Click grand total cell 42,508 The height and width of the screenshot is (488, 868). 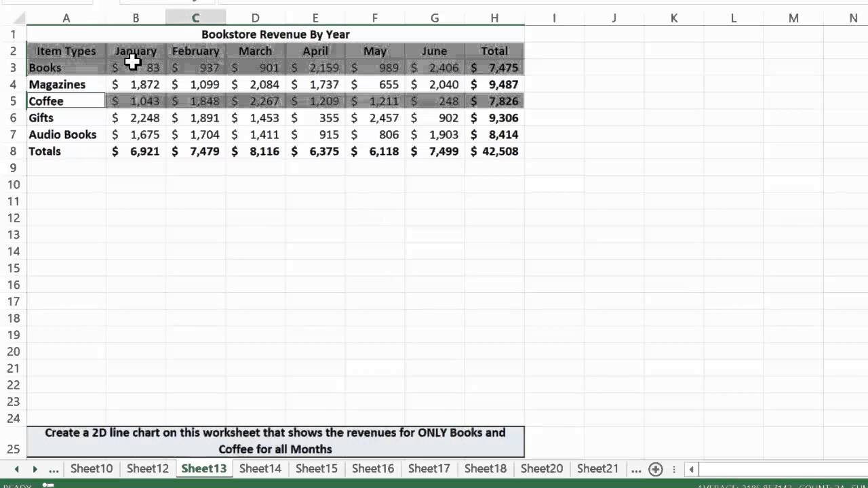pos(494,151)
